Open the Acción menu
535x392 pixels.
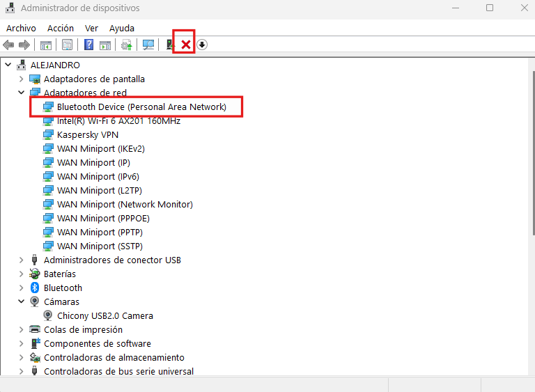61,28
